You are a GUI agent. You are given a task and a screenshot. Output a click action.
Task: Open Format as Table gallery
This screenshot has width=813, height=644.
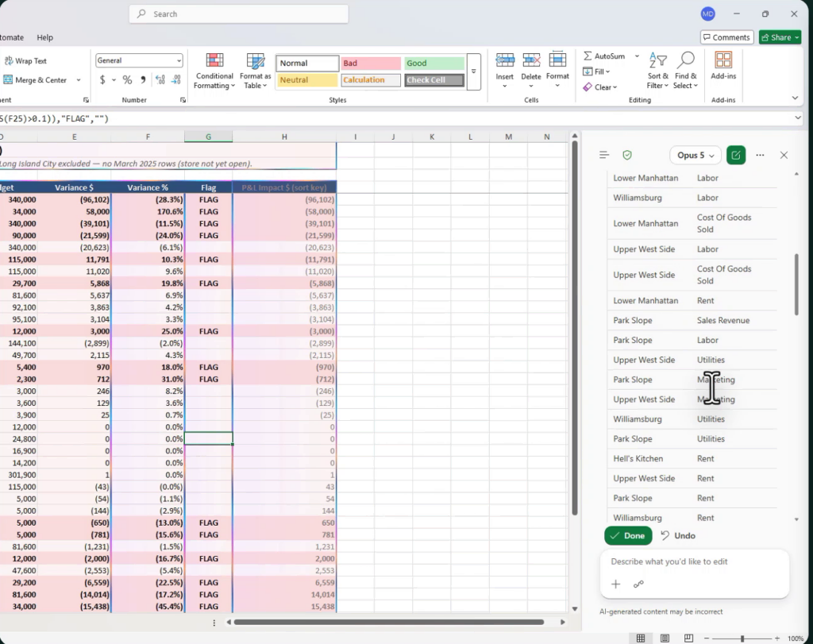tap(255, 71)
